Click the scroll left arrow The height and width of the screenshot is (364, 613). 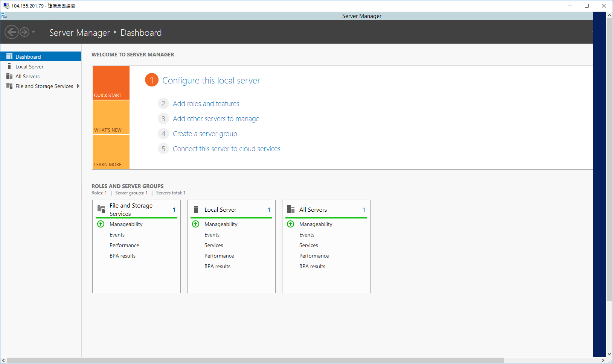coord(3,361)
